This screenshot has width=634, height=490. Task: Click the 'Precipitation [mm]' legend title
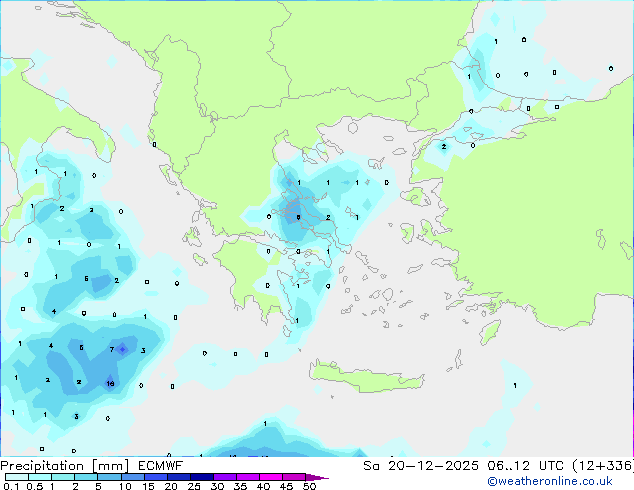pos(65,466)
